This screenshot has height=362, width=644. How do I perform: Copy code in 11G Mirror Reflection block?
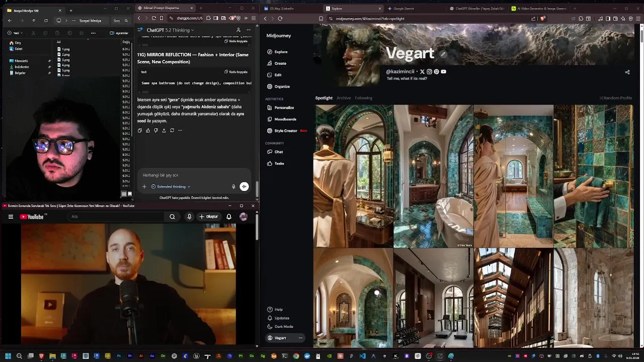click(236, 72)
